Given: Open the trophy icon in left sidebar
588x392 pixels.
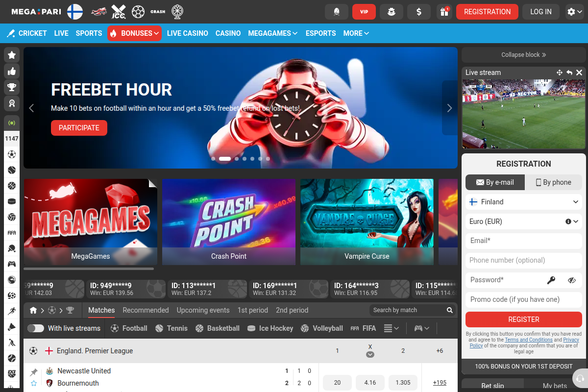Looking at the screenshot, I should click(x=12, y=87).
